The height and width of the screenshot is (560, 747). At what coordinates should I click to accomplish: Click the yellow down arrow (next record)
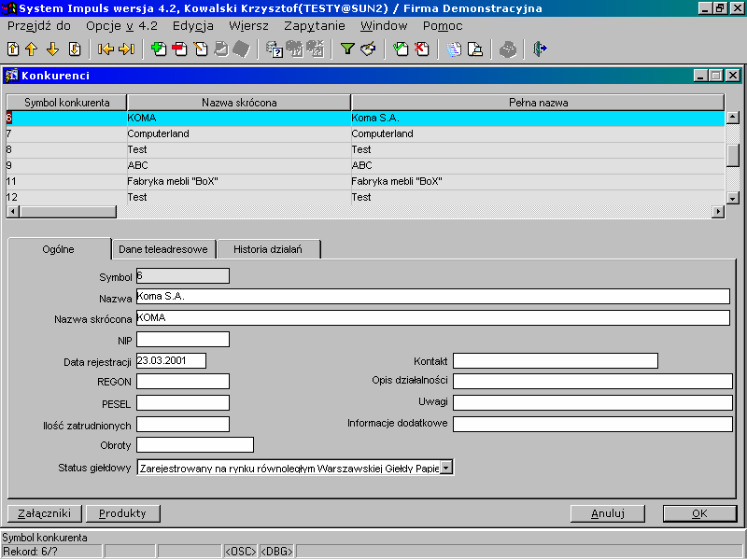[x=53, y=49]
